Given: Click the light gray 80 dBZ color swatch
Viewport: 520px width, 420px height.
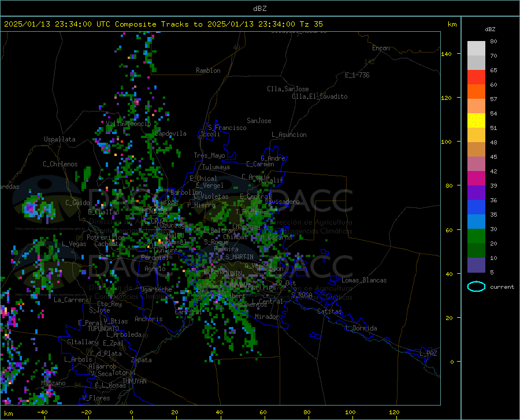Looking at the screenshot, I should click(476, 49).
